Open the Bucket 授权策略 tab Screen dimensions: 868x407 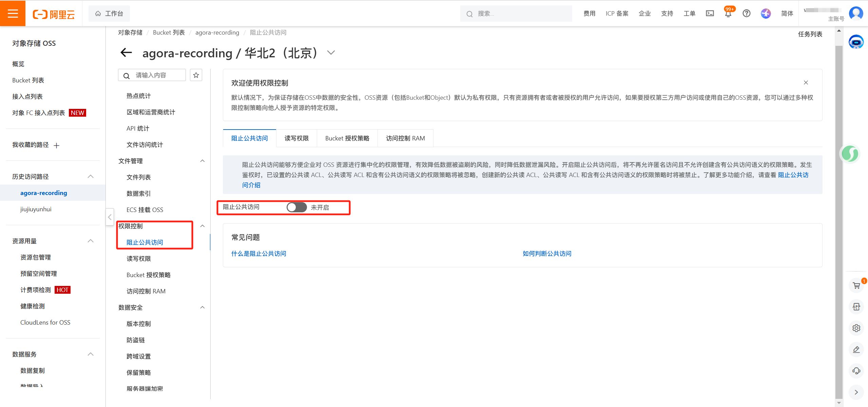click(347, 138)
